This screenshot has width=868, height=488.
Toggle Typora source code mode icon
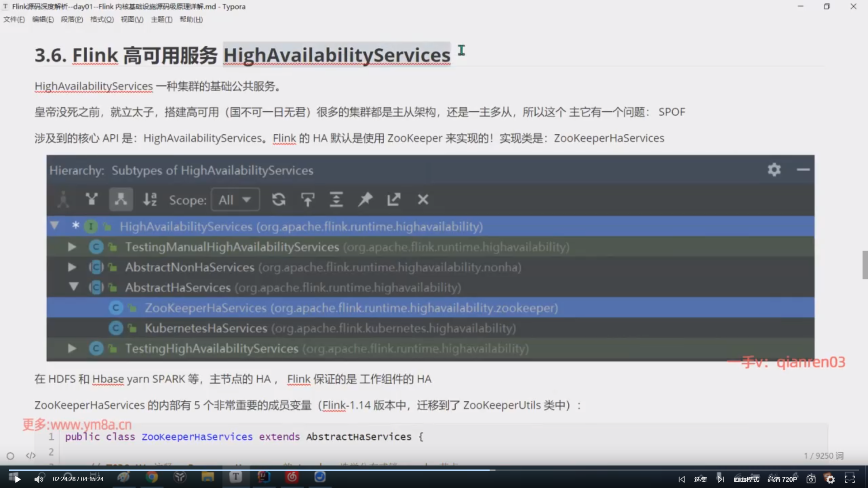point(31,456)
